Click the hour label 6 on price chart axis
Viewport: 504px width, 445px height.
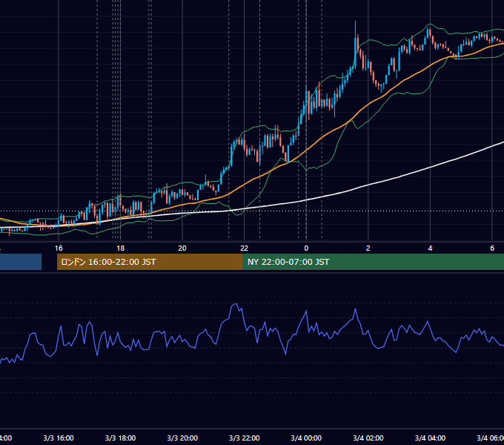point(492,248)
